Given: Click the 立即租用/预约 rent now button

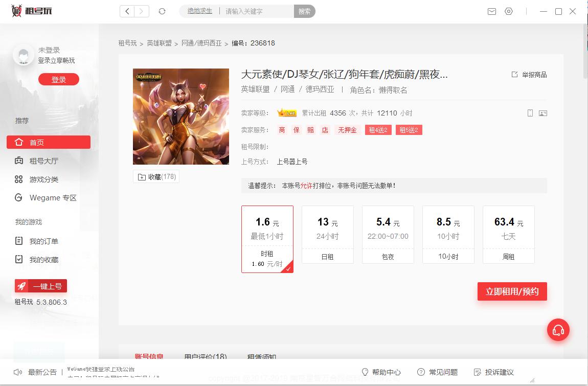Looking at the screenshot, I should click(x=512, y=291).
